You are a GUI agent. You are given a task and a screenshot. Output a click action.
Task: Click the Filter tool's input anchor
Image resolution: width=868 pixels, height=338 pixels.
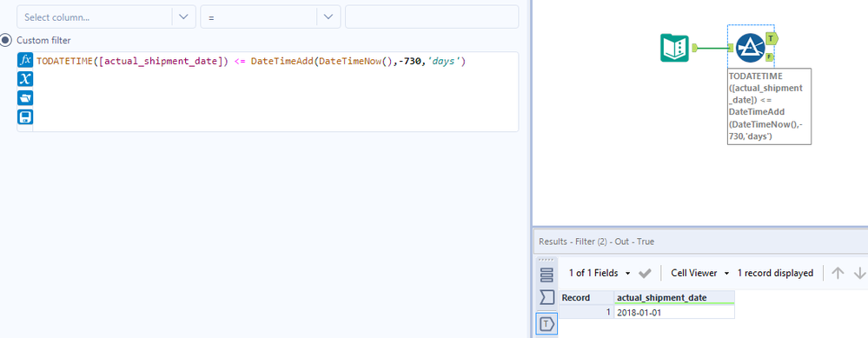pyautogui.click(x=732, y=48)
